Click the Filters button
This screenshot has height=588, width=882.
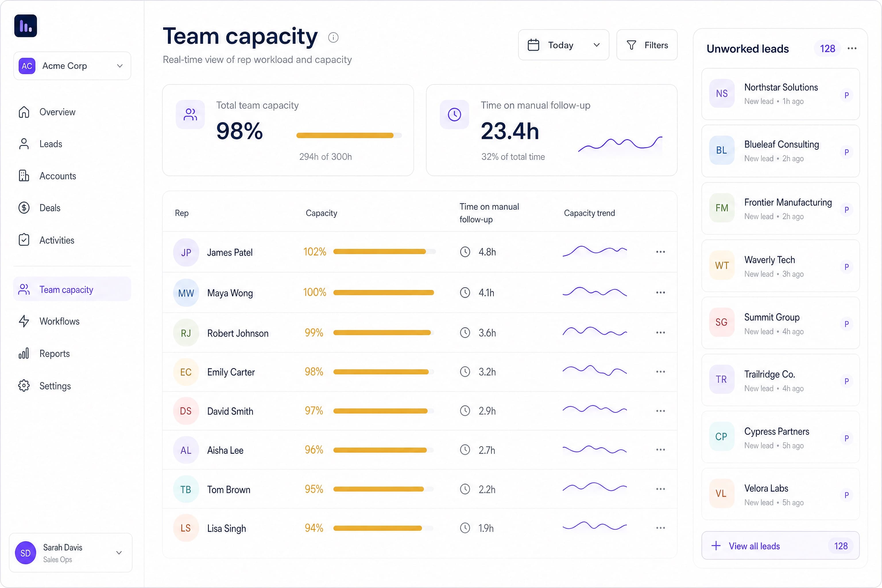tap(647, 45)
